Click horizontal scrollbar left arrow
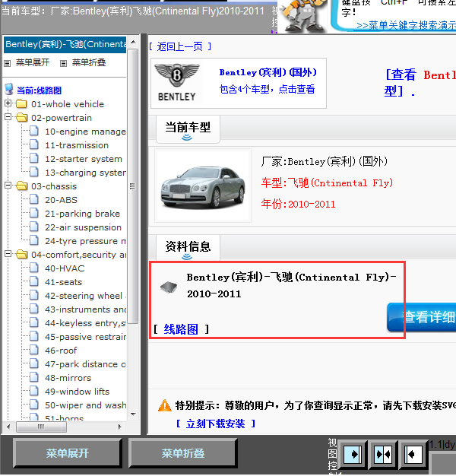 click(x=8, y=427)
